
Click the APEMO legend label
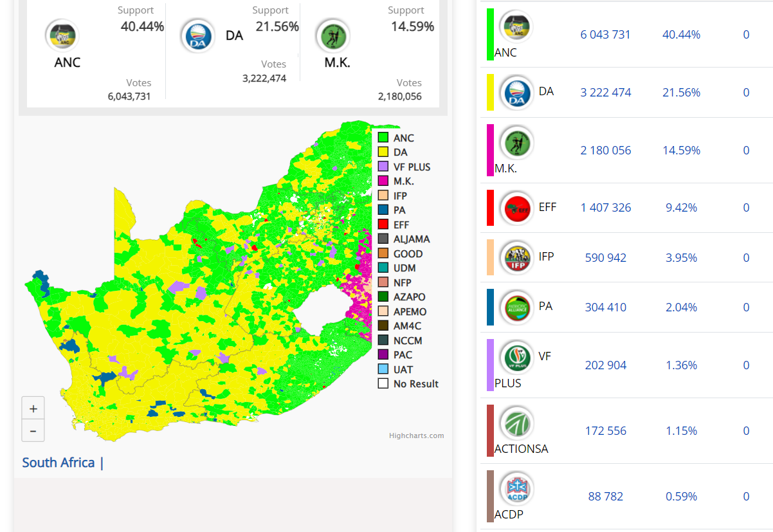coord(410,311)
